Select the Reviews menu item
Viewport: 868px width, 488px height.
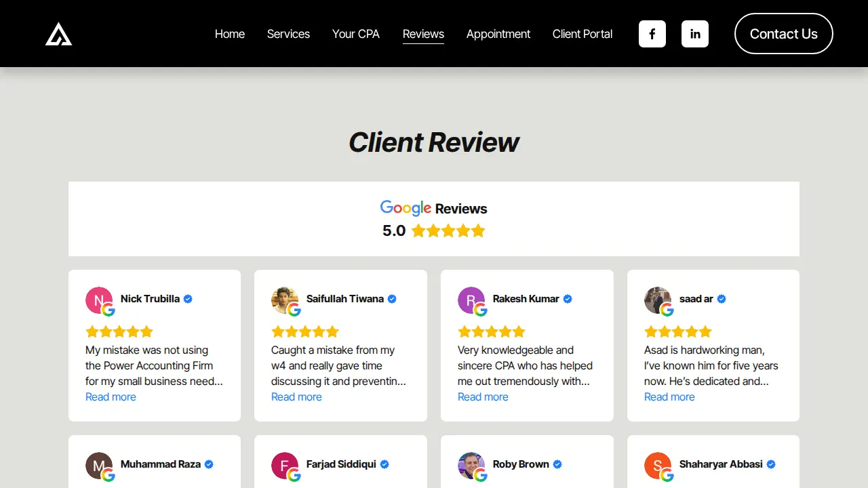(x=423, y=34)
